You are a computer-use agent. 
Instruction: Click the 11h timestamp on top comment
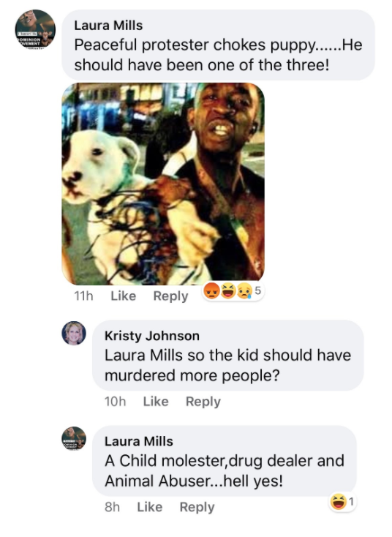[x=83, y=296]
